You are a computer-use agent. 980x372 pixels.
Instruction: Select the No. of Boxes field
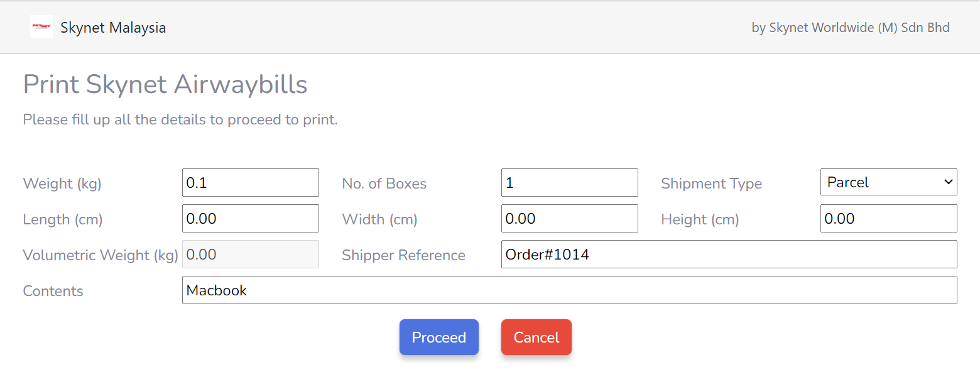click(x=569, y=182)
